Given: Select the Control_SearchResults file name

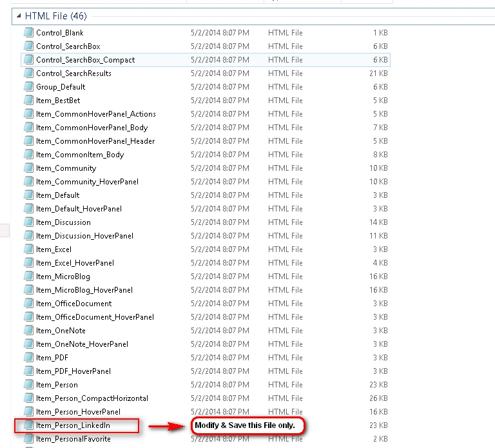Looking at the screenshot, I should [x=73, y=73].
